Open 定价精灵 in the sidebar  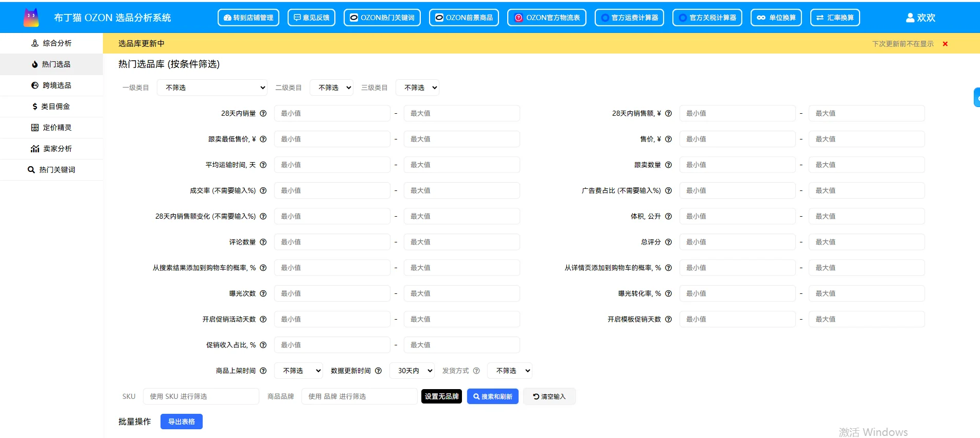pyautogui.click(x=51, y=128)
